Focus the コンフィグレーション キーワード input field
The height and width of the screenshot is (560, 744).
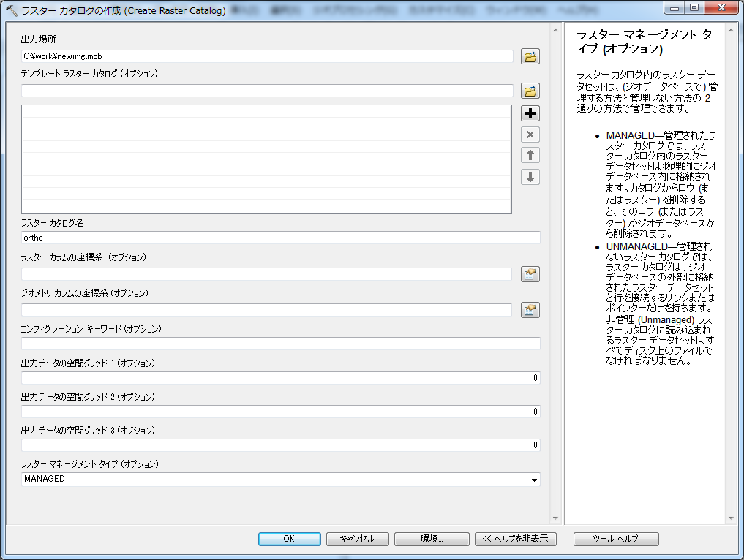[280, 344]
